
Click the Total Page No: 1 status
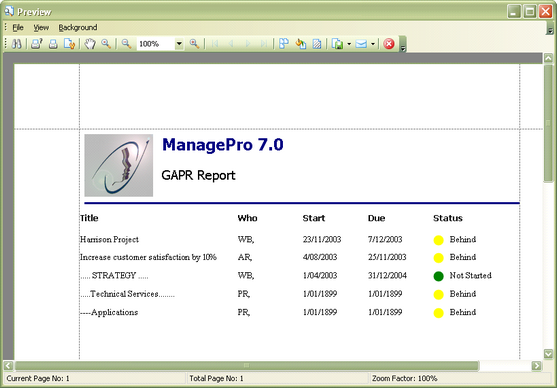pyautogui.click(x=216, y=378)
